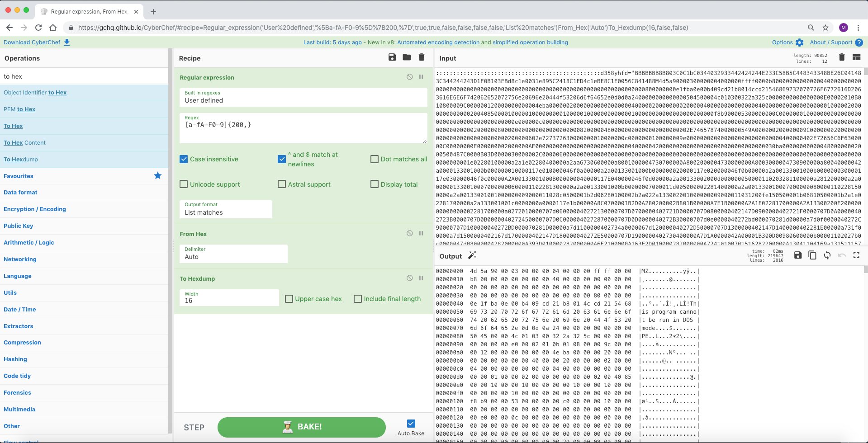Open browser zoom magnifier icon

[811, 28]
